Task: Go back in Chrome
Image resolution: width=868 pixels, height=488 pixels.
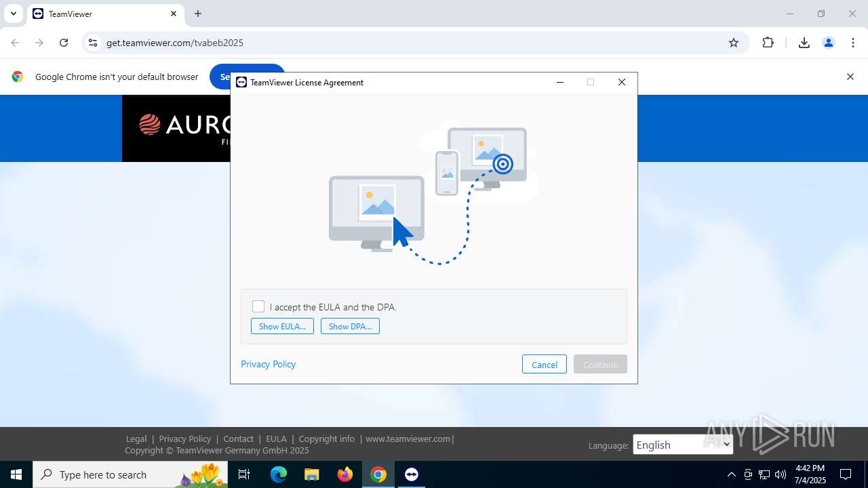Action: (15, 43)
